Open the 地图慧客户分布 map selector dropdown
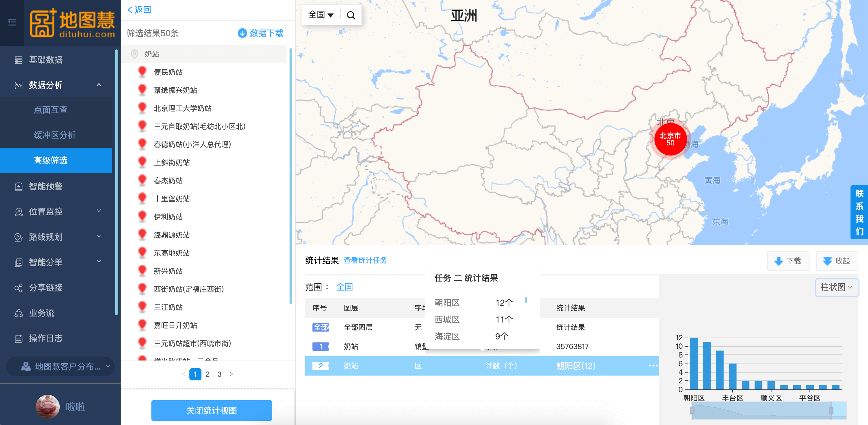The width and height of the screenshot is (868, 425). coord(60,367)
